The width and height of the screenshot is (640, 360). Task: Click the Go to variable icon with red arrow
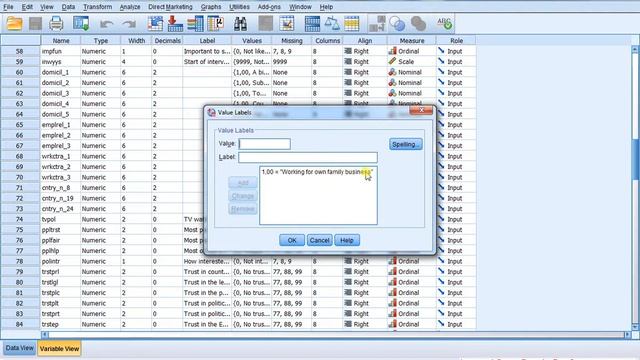pyautogui.click(x=175, y=24)
